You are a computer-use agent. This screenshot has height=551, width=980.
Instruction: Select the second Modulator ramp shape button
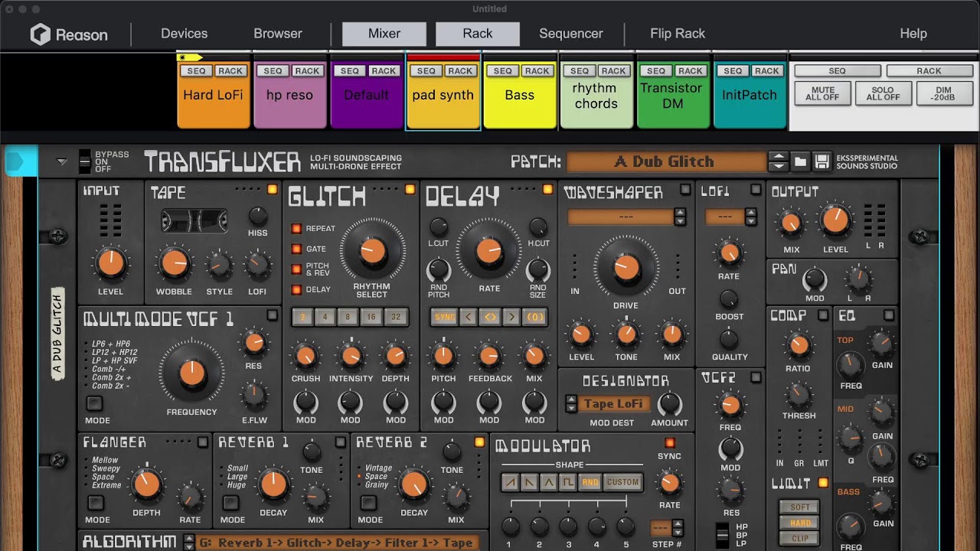[529, 482]
